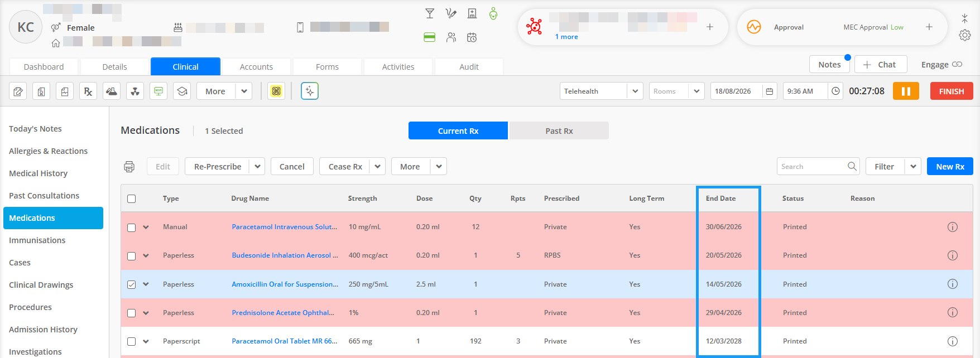This screenshot has height=358, width=980.
Task: Open Immunisations in sidebar
Action: tap(37, 240)
